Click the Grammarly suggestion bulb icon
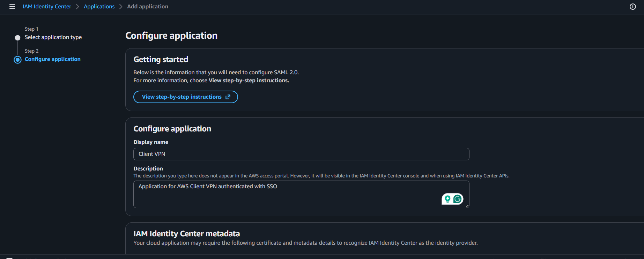Image resolution: width=644 pixels, height=259 pixels. coord(447,199)
